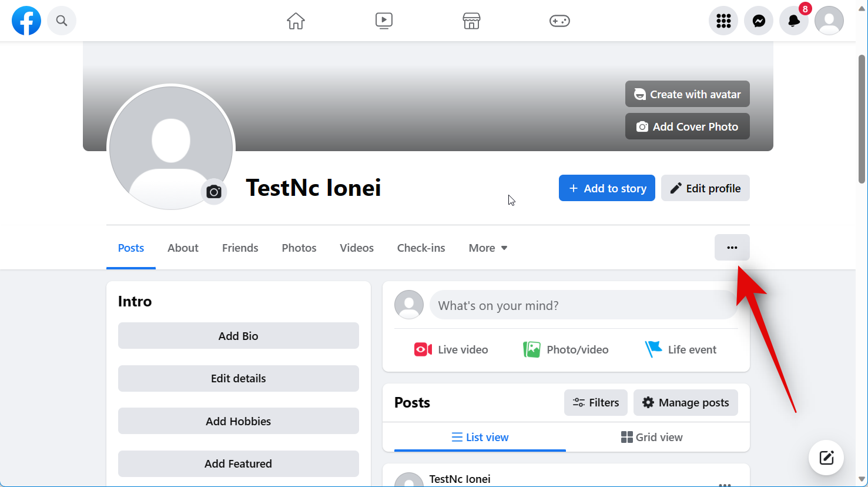Open the three-dot profile options menu
This screenshot has height=487, width=868.
[732, 248]
